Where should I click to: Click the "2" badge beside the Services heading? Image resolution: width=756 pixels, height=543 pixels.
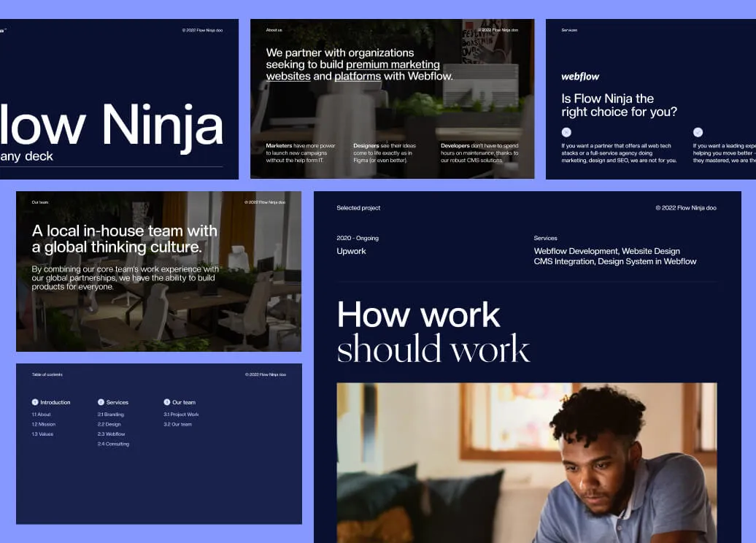(x=101, y=402)
